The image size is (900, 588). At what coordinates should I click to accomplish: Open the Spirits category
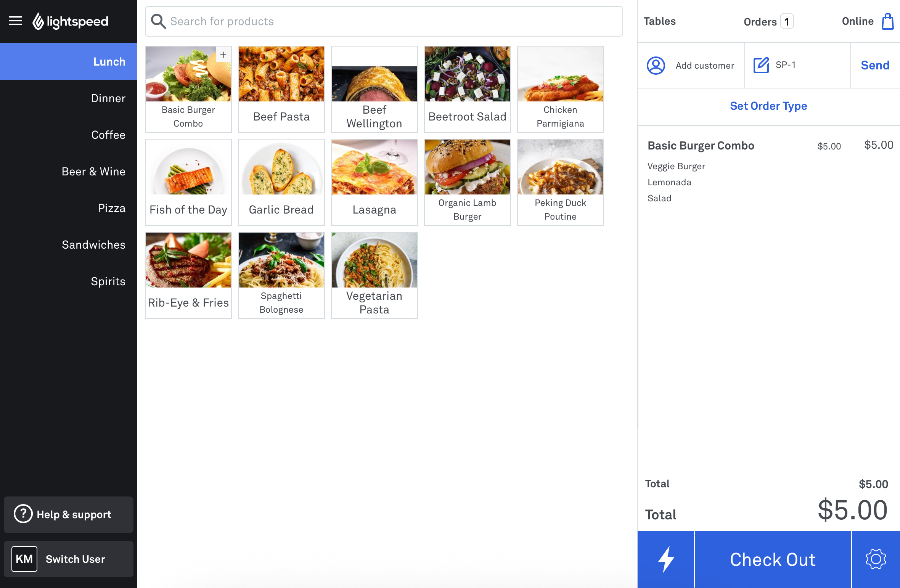point(69,281)
